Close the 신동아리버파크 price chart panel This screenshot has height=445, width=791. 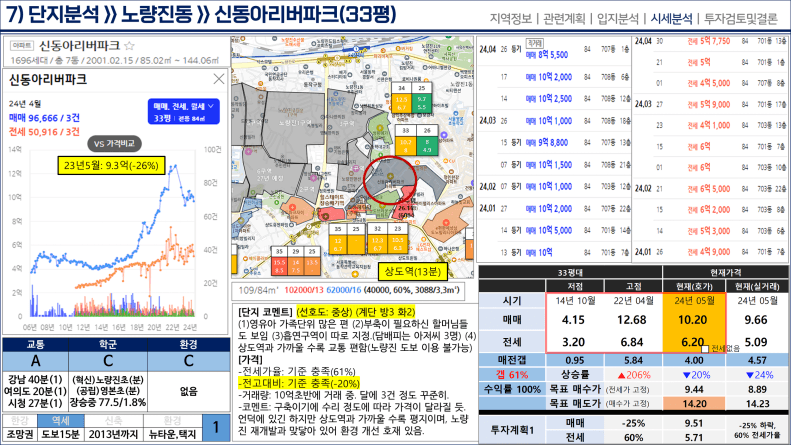point(218,79)
